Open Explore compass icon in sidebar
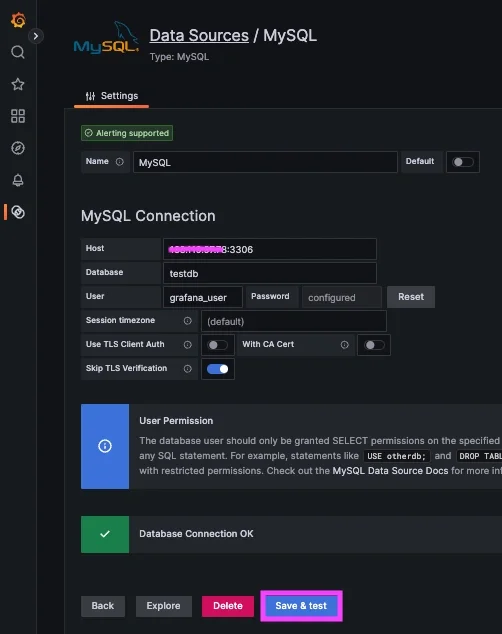502x634 pixels. pyautogui.click(x=18, y=148)
